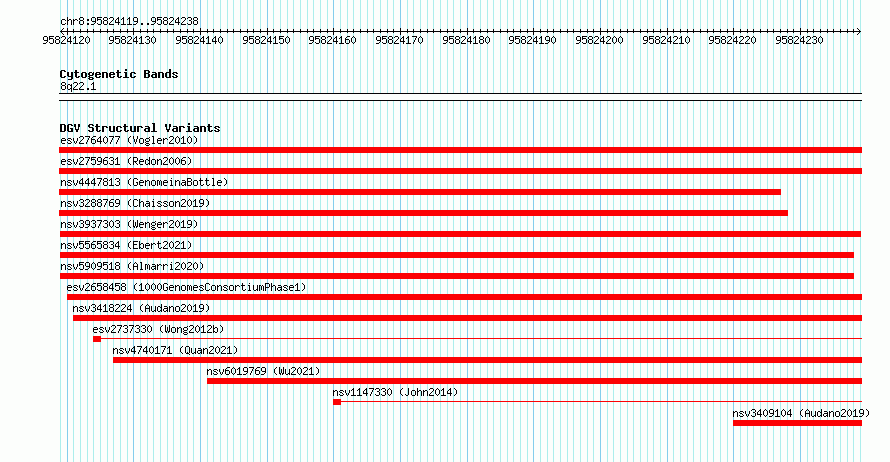Click nsv5909518 (Almarri2020) variant label
This screenshot has width=890, height=462.
click(132, 266)
